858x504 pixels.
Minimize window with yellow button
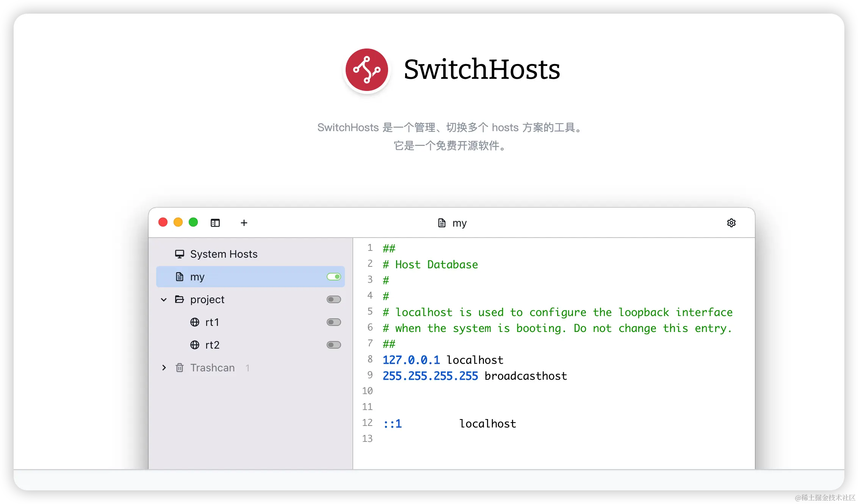coord(178,222)
